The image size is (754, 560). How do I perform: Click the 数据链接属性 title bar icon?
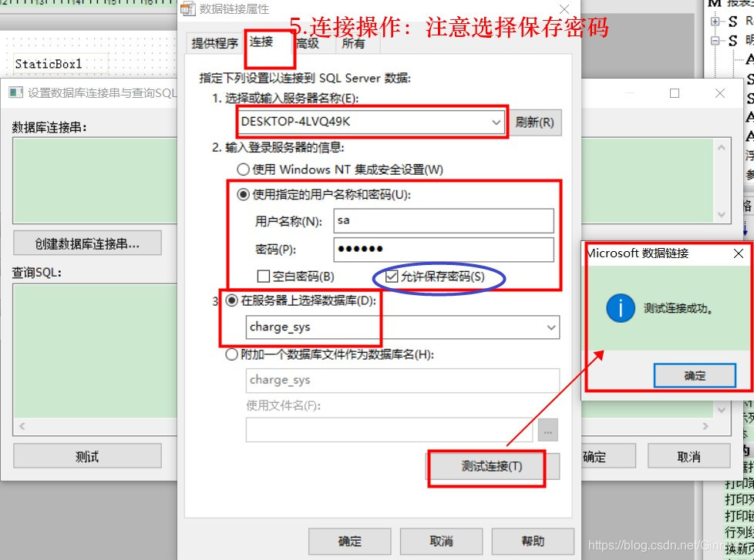click(x=188, y=8)
